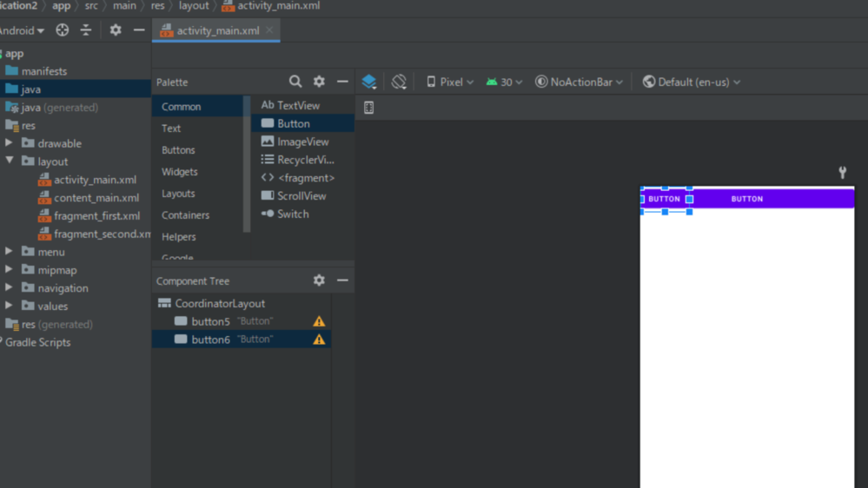Image resolution: width=868 pixels, height=488 pixels.
Task: Select the Layouts palette category
Action: click(178, 194)
